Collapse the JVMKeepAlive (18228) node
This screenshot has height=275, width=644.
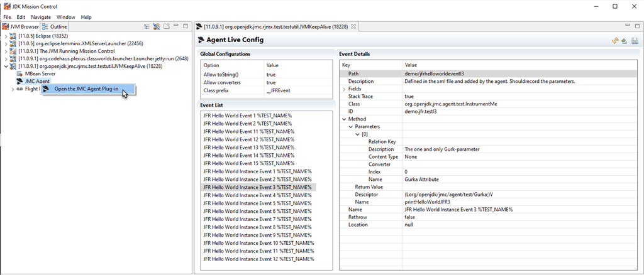point(6,67)
